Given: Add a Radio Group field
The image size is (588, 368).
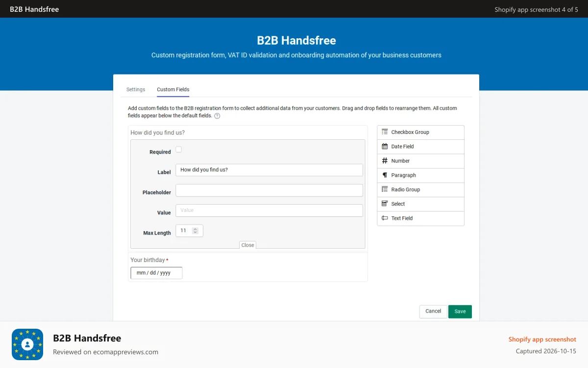Looking at the screenshot, I should coord(420,189).
